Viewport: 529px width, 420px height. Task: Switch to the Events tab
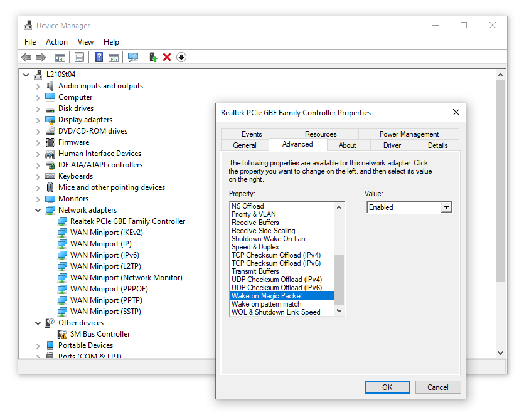coord(252,134)
